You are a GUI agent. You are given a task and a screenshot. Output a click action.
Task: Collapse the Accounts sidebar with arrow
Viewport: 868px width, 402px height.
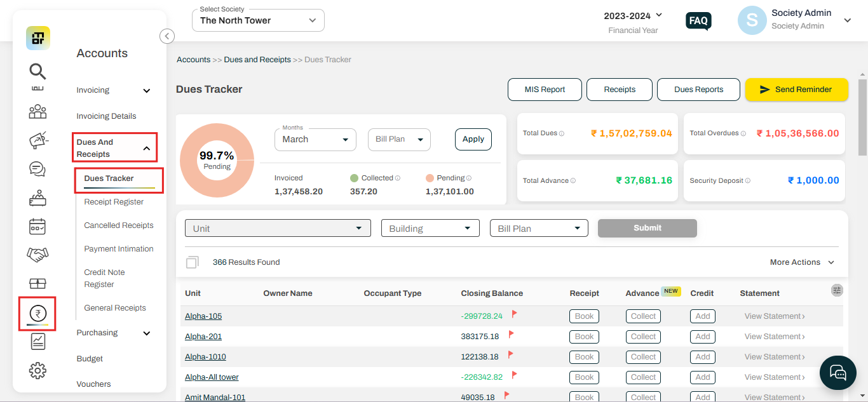coord(166,36)
